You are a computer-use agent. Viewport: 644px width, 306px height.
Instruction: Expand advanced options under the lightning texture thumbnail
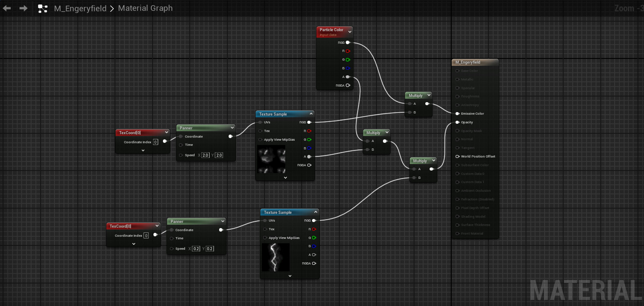coord(290,276)
